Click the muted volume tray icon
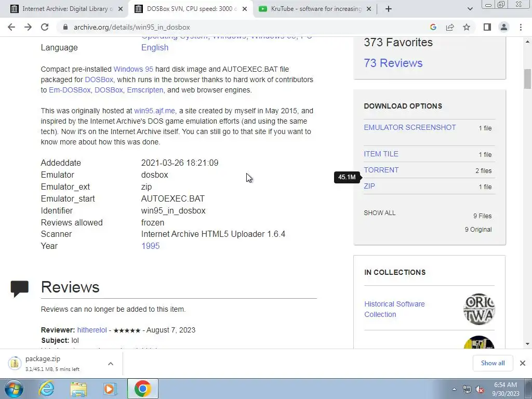Screen dimensions: 532x399 pos(480,390)
